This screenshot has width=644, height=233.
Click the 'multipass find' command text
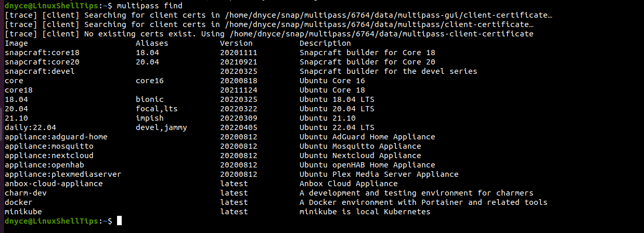150,6
